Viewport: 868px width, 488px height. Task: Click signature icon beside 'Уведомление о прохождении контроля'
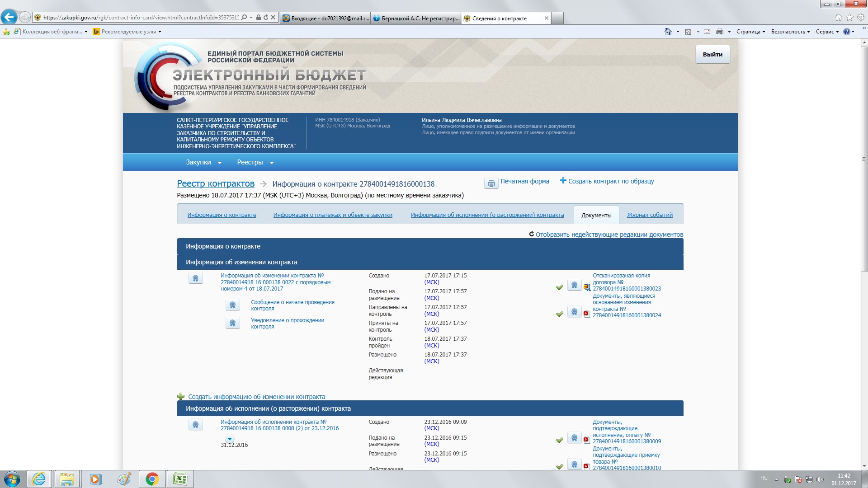point(232,323)
